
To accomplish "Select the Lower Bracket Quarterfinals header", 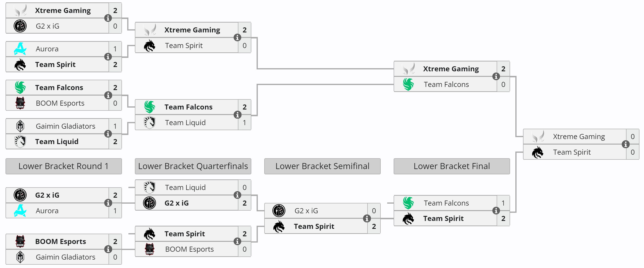I will pos(193,166).
